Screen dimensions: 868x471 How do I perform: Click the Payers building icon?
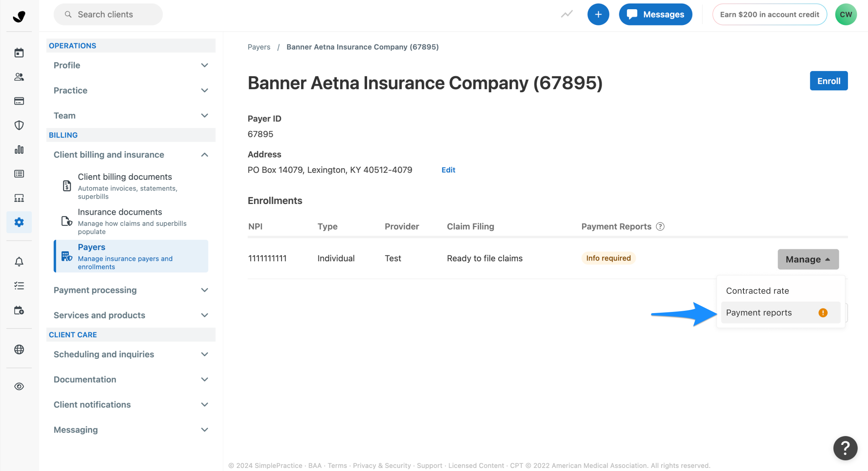67,256
